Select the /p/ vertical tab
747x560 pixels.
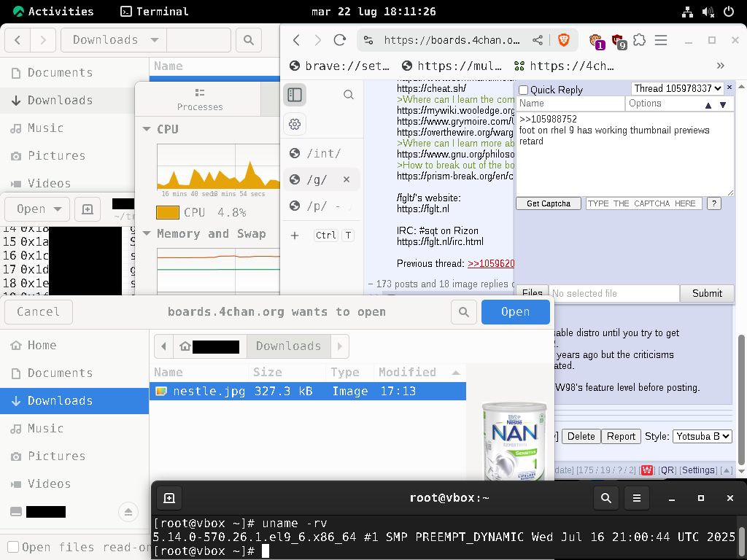(x=322, y=206)
